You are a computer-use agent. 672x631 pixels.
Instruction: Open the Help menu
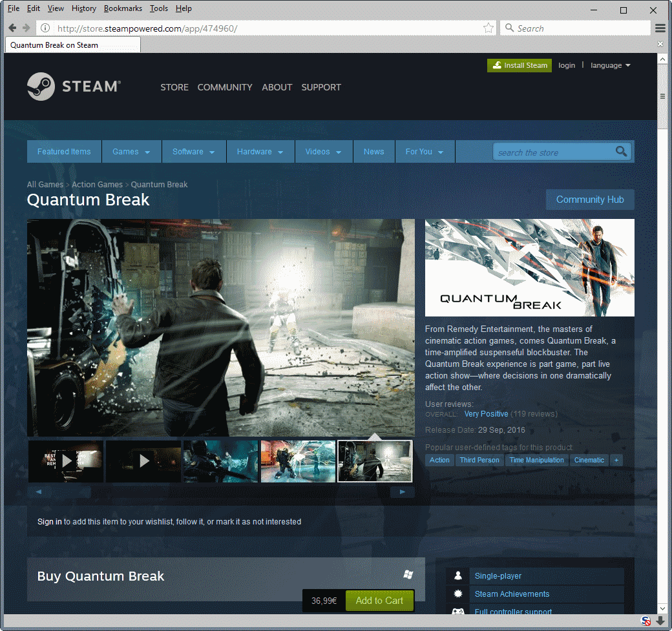point(184,8)
